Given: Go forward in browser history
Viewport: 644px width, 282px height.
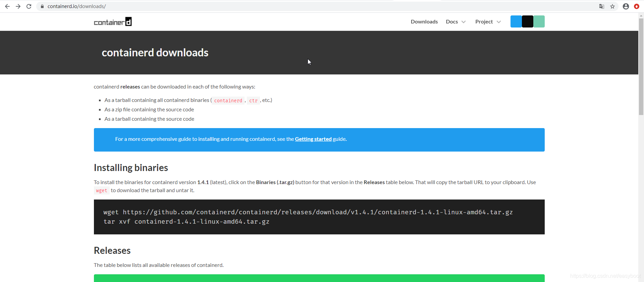Looking at the screenshot, I should (18, 6).
